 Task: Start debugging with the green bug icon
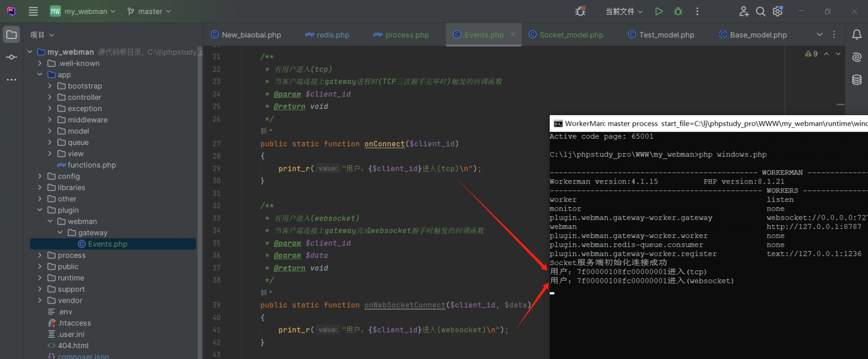(678, 11)
